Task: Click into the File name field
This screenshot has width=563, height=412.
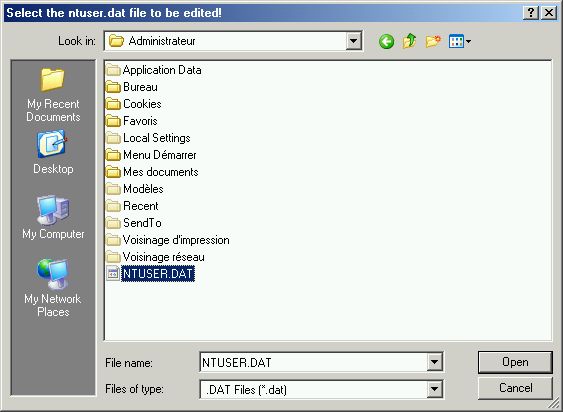Action: pyautogui.click(x=314, y=362)
